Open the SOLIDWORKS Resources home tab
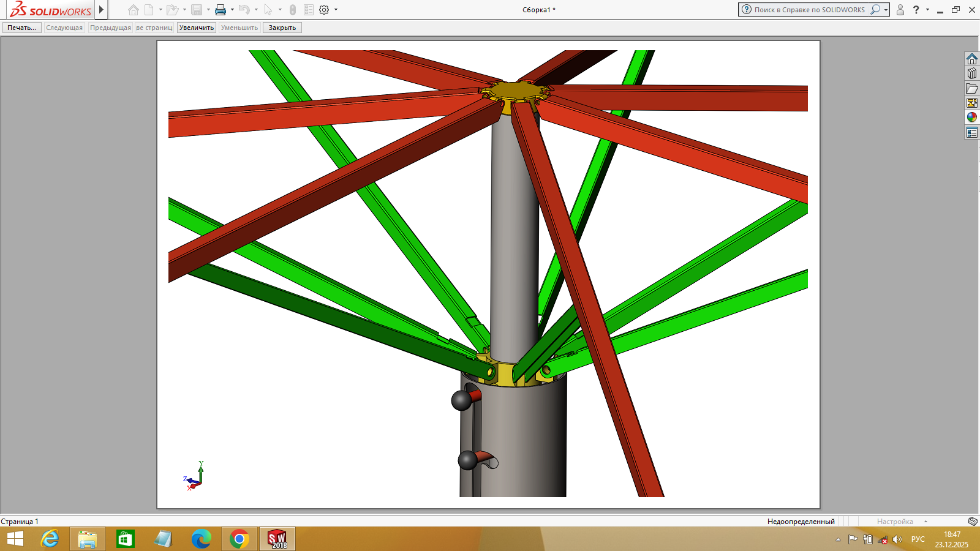980x551 pixels. (972, 59)
